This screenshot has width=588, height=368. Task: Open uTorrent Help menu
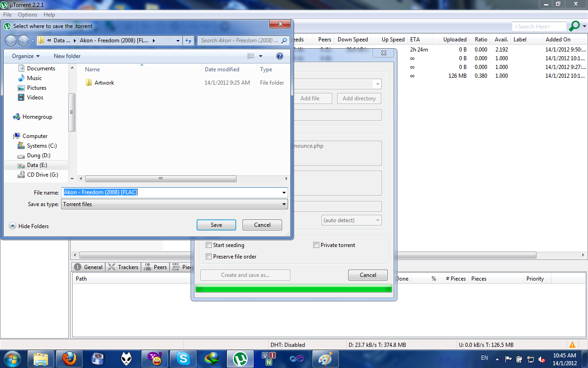[49, 15]
